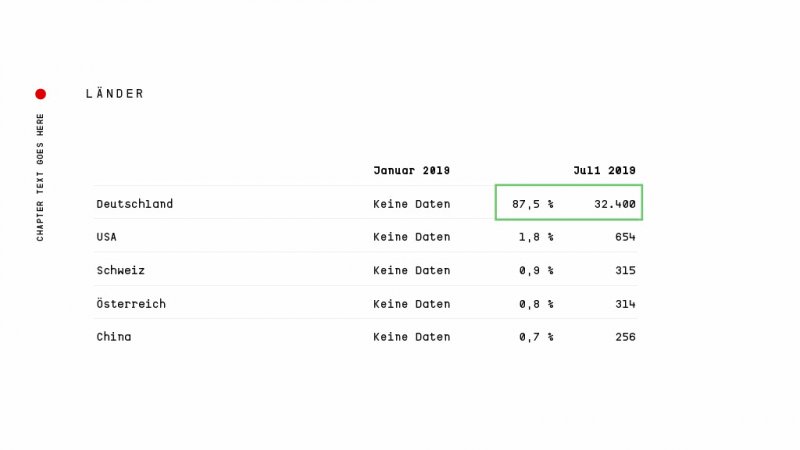
Task: Click the red dot chapter marker
Action: pos(41,94)
